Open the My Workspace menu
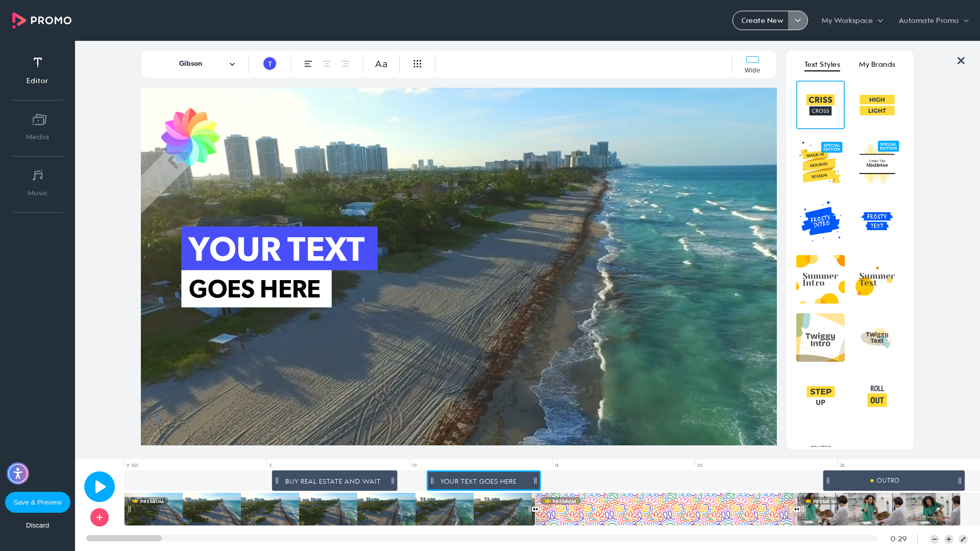The image size is (980, 551). [852, 20]
